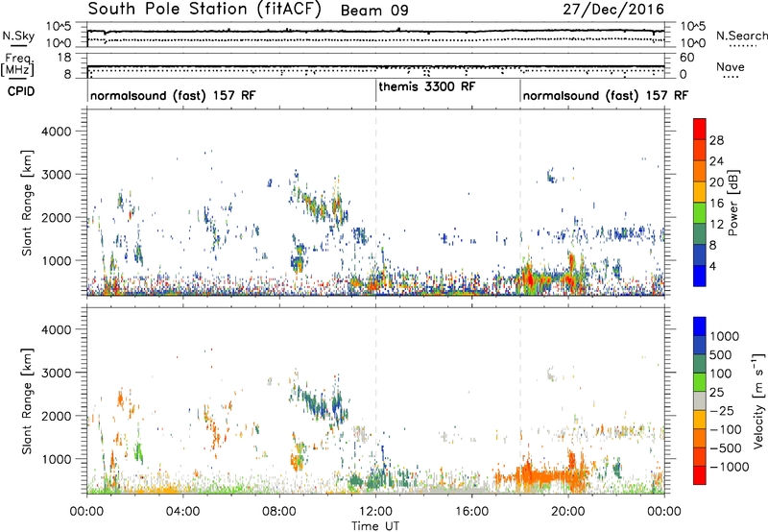The image size is (768, 532).
Task: Click the 4–8 dB blue Power swatch
Action: click(700, 254)
